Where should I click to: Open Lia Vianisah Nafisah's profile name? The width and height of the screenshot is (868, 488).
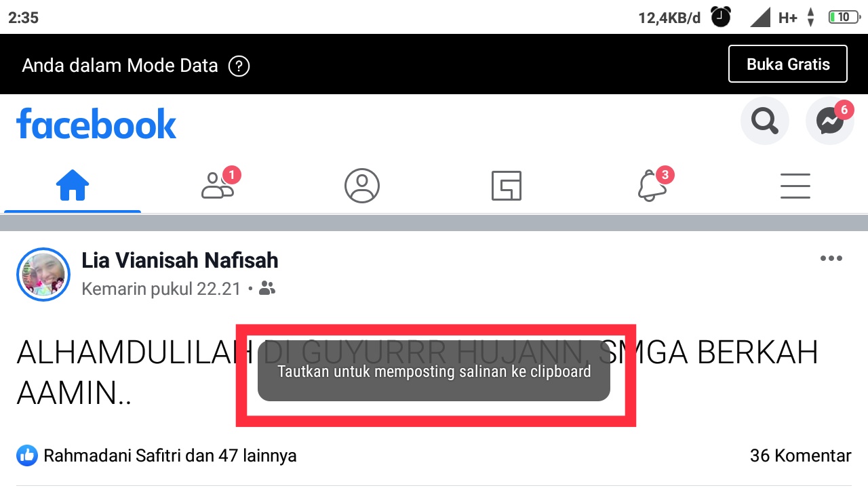coord(180,260)
